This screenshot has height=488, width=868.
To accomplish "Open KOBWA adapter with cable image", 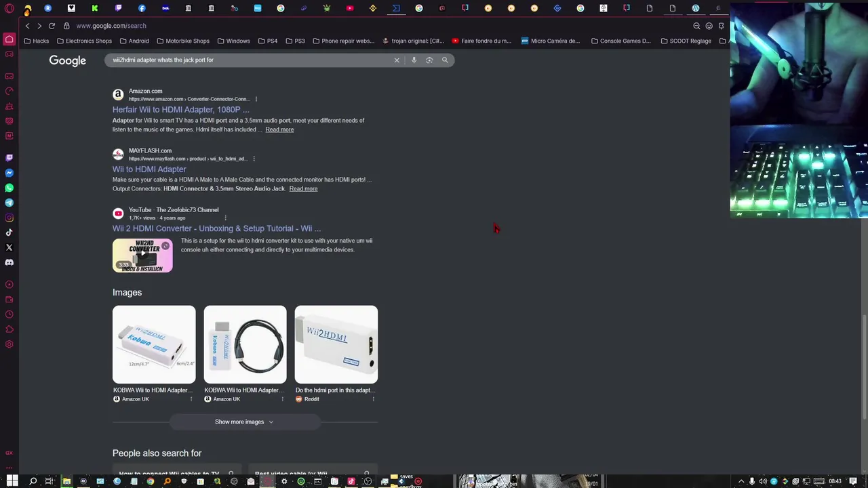I will tap(245, 344).
